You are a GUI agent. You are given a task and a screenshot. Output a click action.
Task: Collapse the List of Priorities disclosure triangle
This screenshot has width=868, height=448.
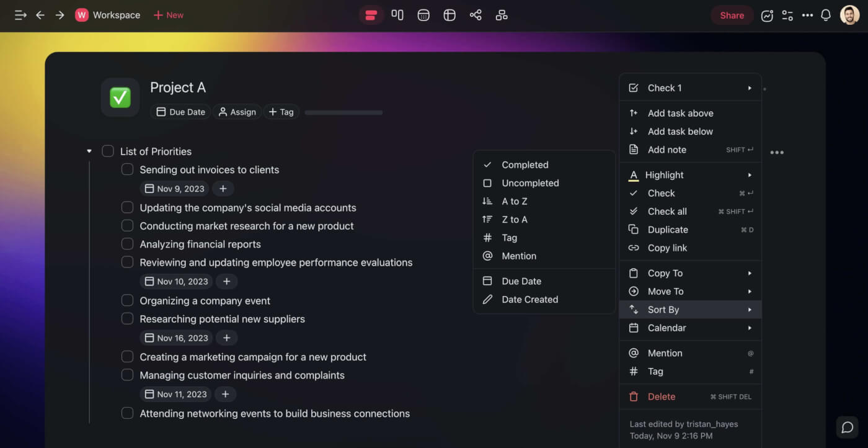pyautogui.click(x=89, y=151)
